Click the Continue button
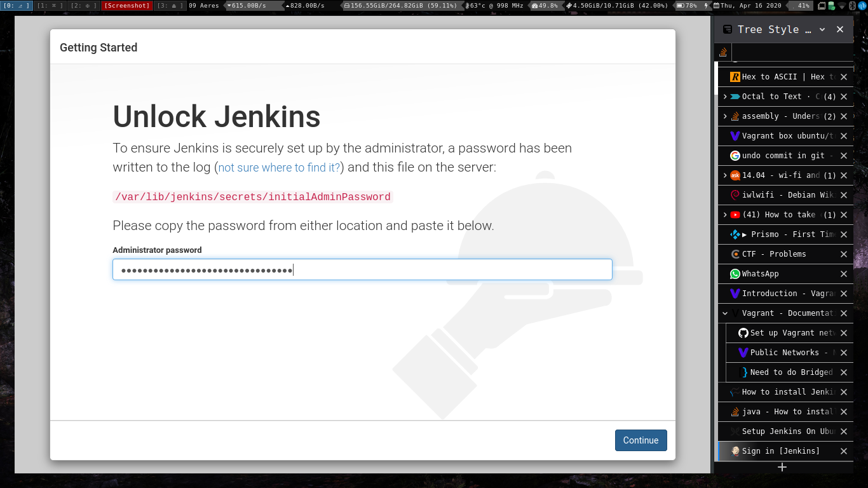The height and width of the screenshot is (488, 868). click(641, 440)
